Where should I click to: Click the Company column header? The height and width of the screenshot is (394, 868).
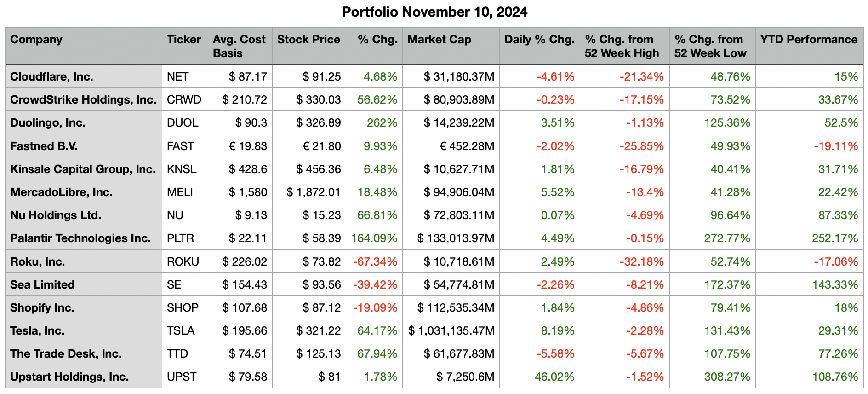36,40
